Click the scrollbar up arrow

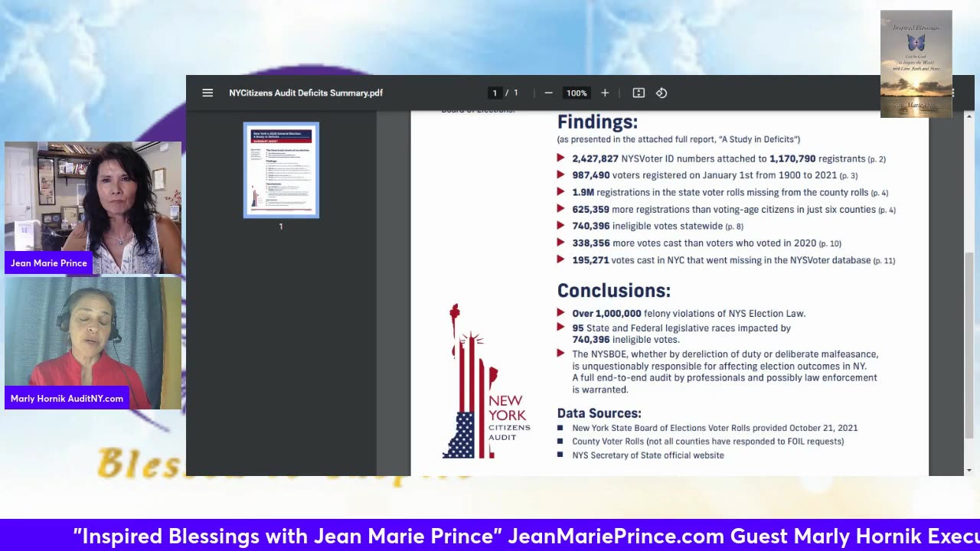(x=969, y=116)
